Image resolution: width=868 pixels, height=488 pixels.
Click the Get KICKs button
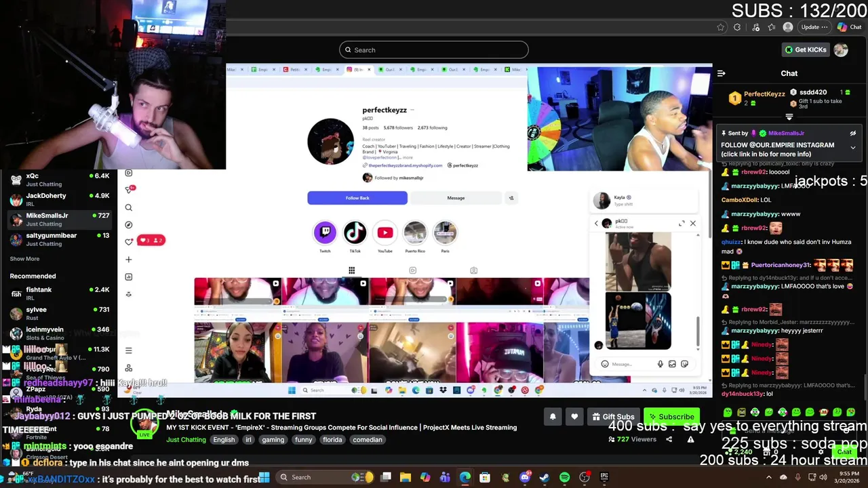click(x=806, y=49)
